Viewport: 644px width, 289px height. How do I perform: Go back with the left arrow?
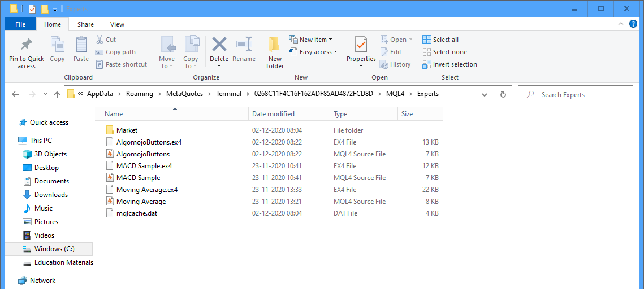(15, 94)
